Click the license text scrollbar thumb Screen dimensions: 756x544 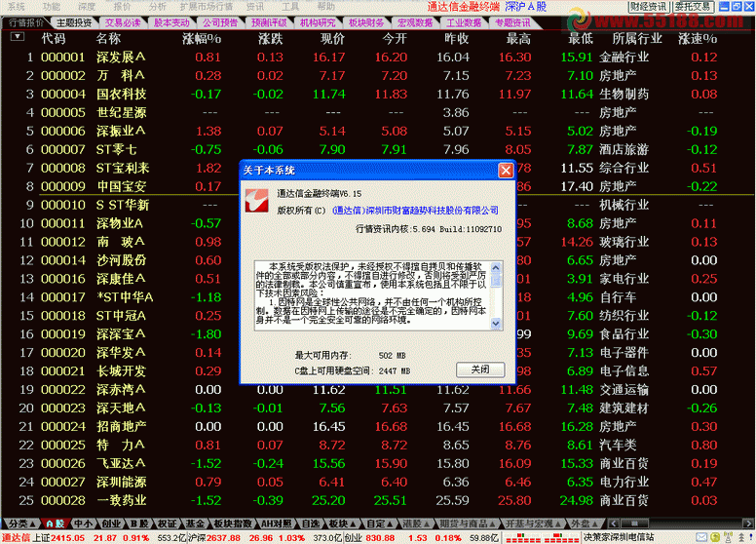(x=496, y=281)
